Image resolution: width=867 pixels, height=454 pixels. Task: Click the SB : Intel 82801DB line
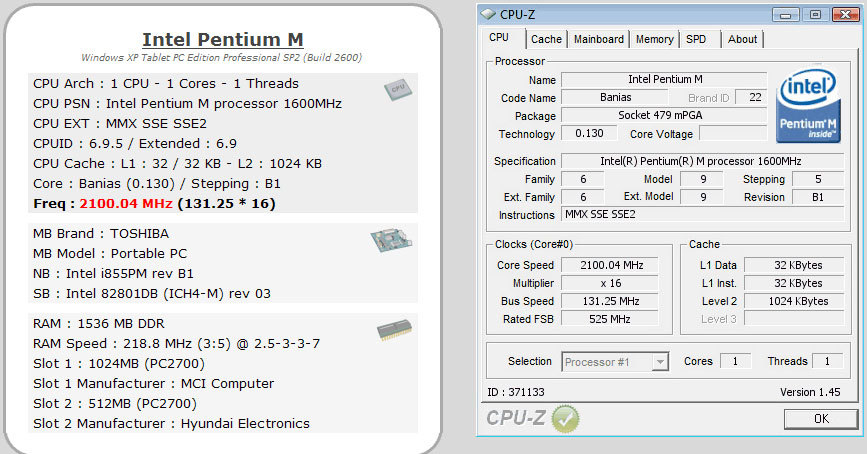coord(152,294)
